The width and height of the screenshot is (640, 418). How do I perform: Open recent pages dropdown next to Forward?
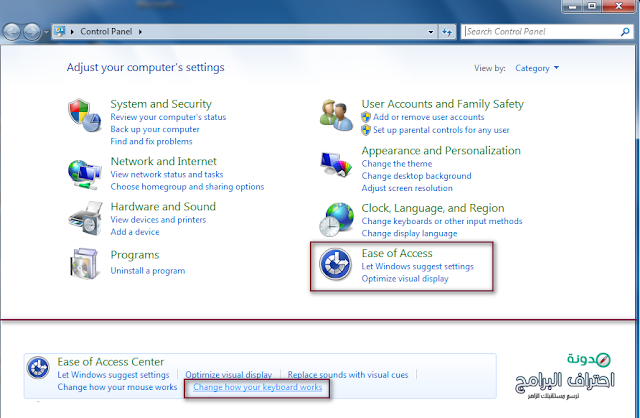(45, 32)
